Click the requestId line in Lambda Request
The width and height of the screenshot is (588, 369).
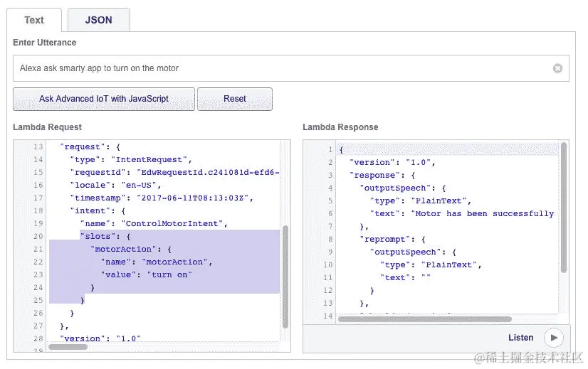[x=174, y=172]
